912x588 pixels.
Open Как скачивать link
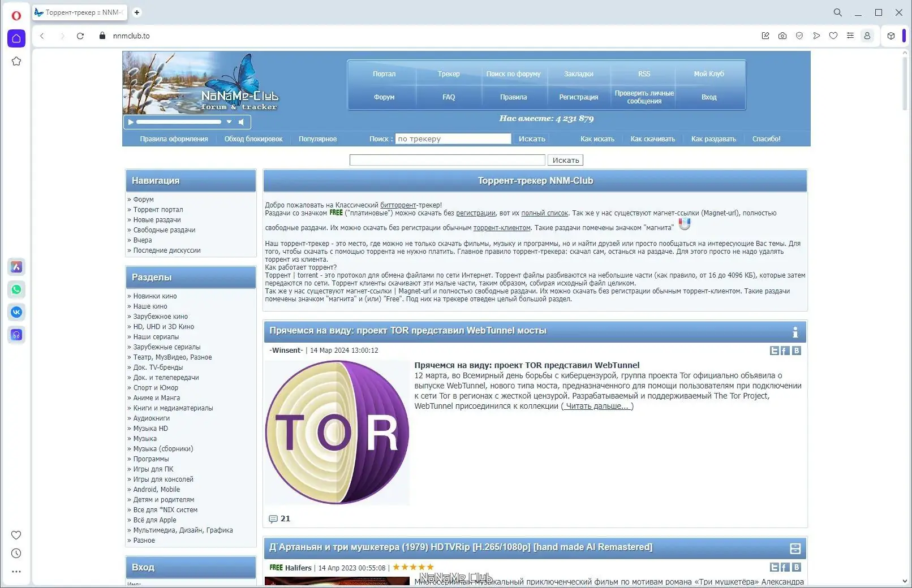(653, 139)
